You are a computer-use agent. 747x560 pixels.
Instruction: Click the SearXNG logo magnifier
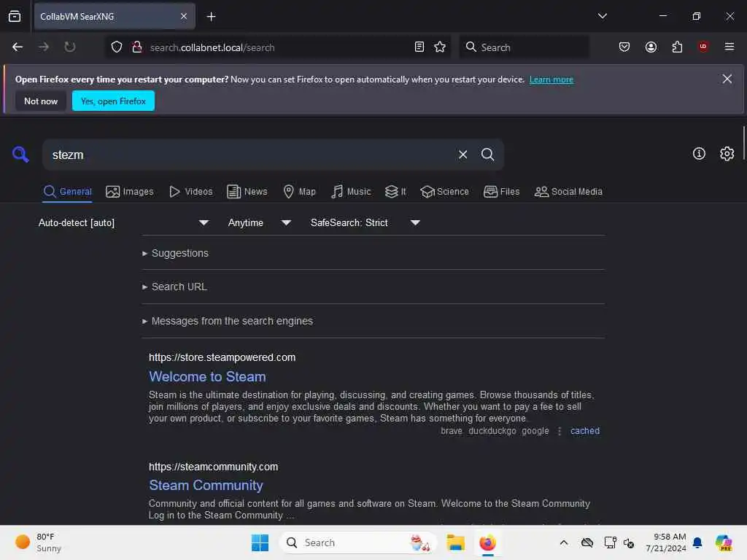[x=20, y=155]
